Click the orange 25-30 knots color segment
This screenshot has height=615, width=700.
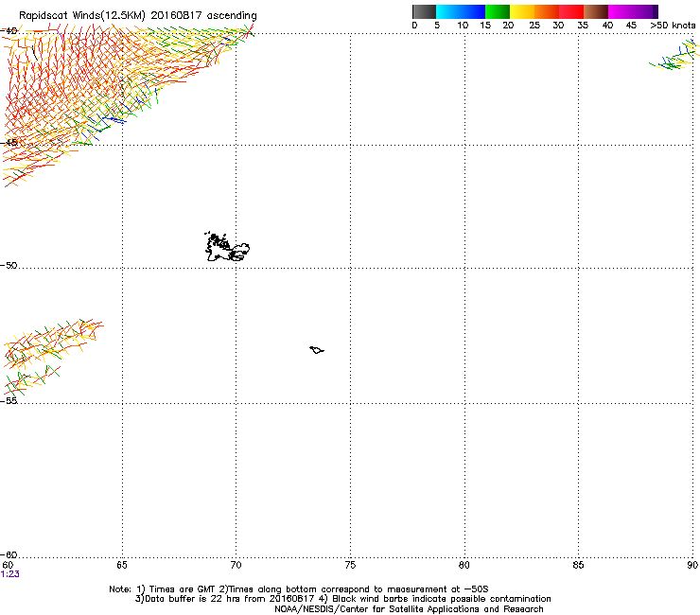coord(547,11)
